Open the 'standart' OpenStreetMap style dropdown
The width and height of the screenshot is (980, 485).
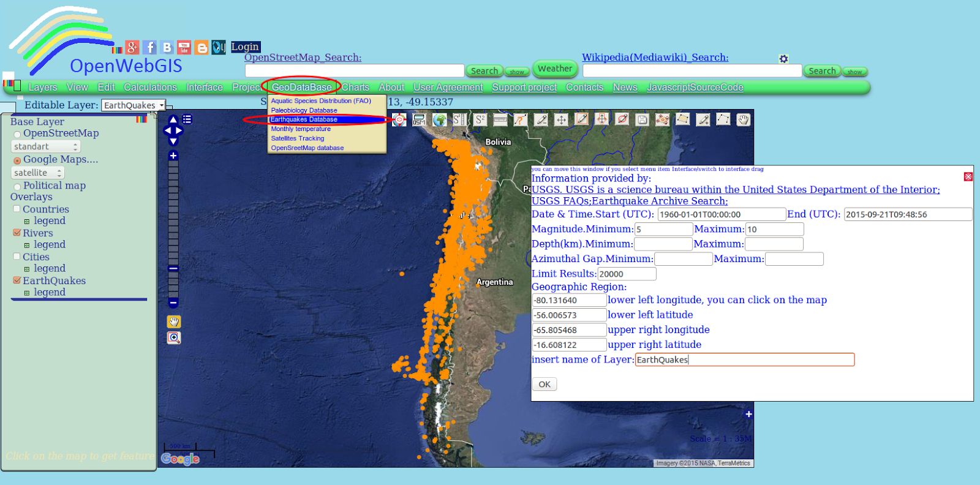(x=46, y=146)
